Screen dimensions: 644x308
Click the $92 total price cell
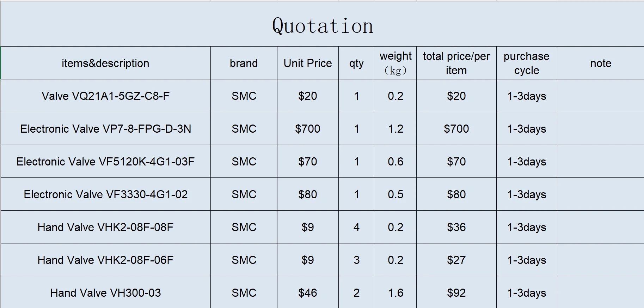456,292
